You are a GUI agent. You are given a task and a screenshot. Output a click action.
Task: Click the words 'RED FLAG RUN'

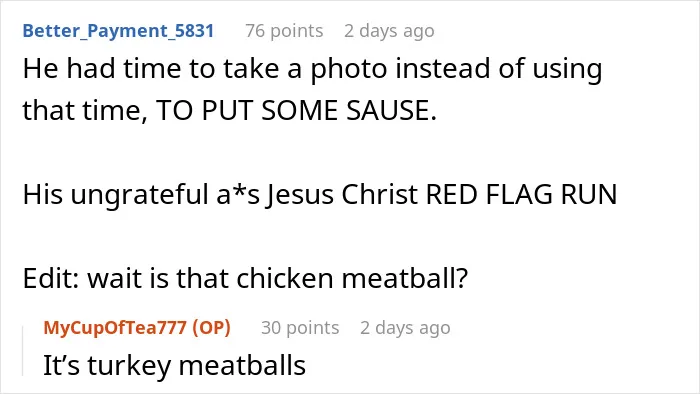coord(521,195)
